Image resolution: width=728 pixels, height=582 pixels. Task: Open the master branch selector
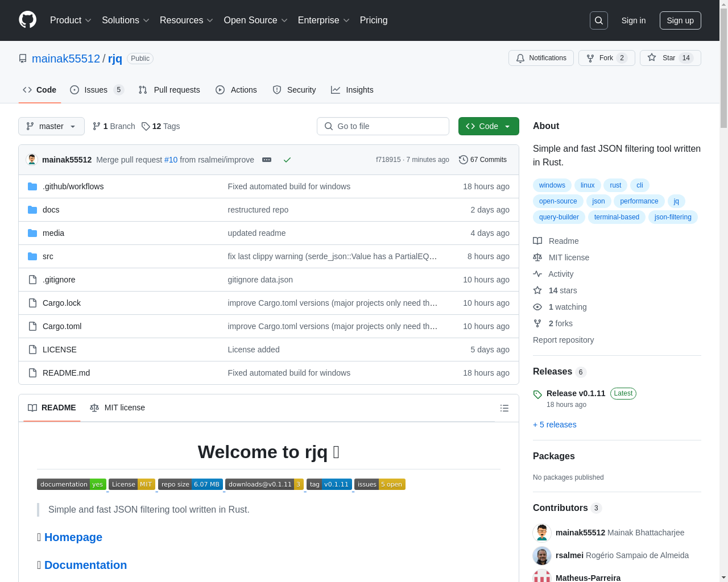(x=51, y=126)
